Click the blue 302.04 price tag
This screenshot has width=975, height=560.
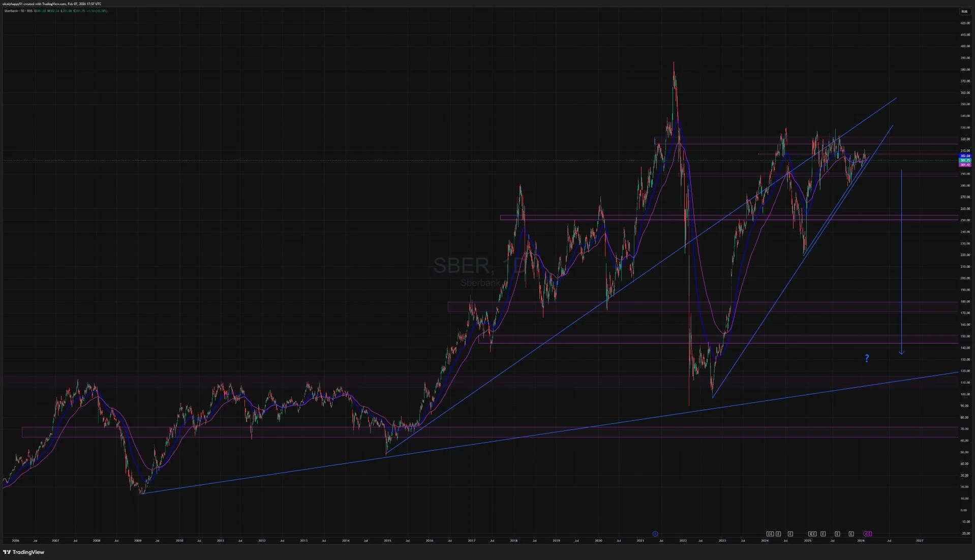pos(965,156)
